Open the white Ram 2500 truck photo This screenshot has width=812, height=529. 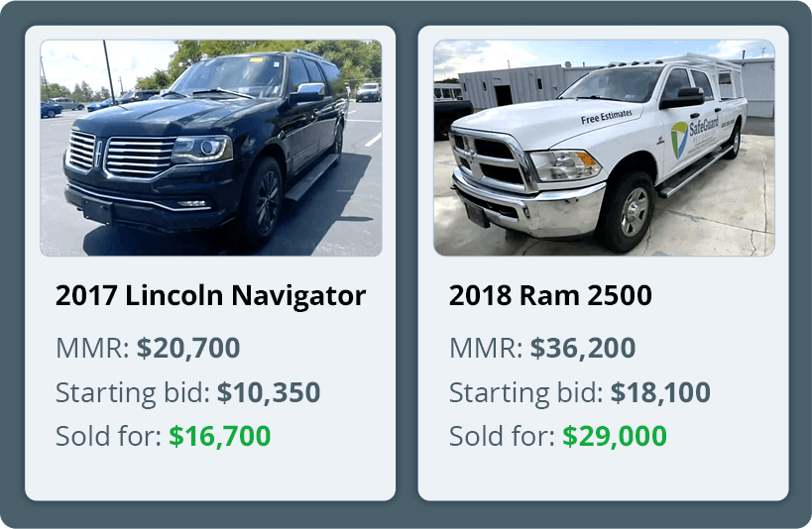(x=604, y=148)
